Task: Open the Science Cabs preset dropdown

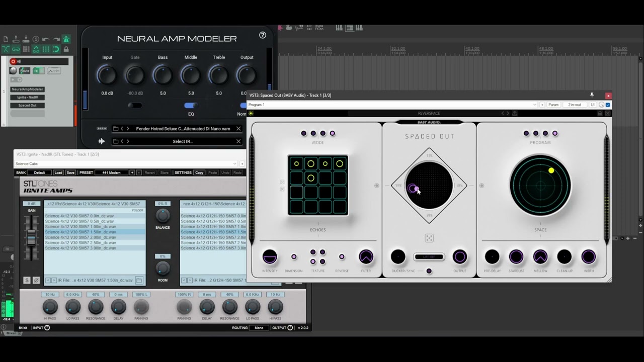Action: [126, 163]
